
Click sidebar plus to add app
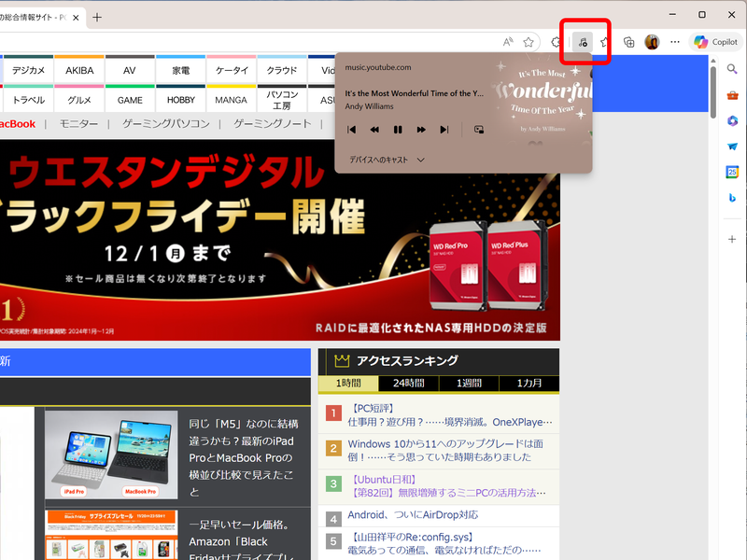(732, 239)
